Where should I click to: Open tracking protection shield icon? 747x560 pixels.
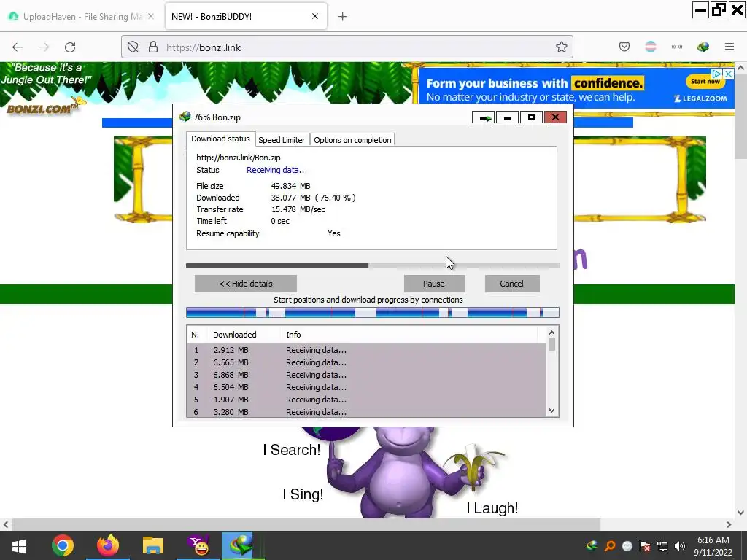(133, 47)
